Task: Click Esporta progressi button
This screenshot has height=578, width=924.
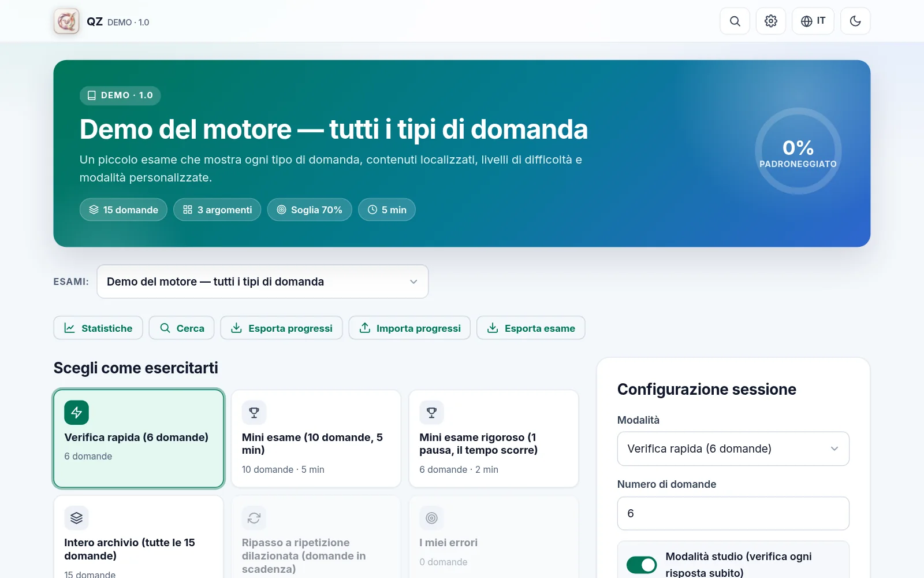Action: [x=281, y=328]
